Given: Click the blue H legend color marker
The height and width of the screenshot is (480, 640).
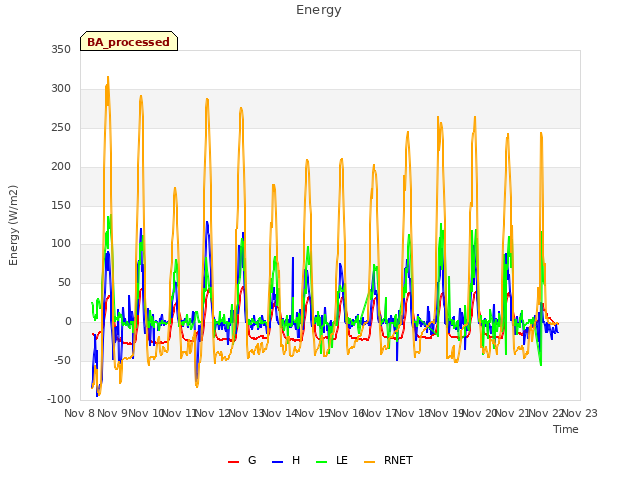Looking at the screenshot, I should click(277, 462).
